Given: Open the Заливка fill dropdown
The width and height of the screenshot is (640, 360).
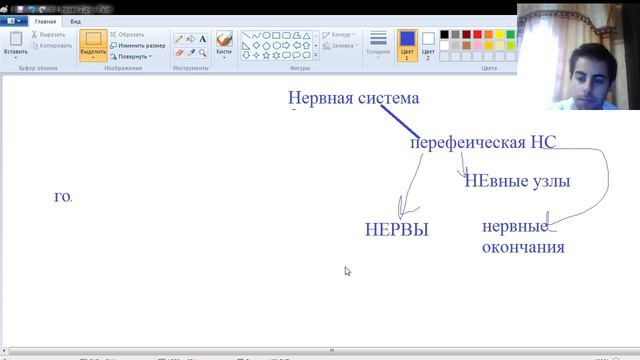Looking at the screenshot, I should click(x=340, y=46).
